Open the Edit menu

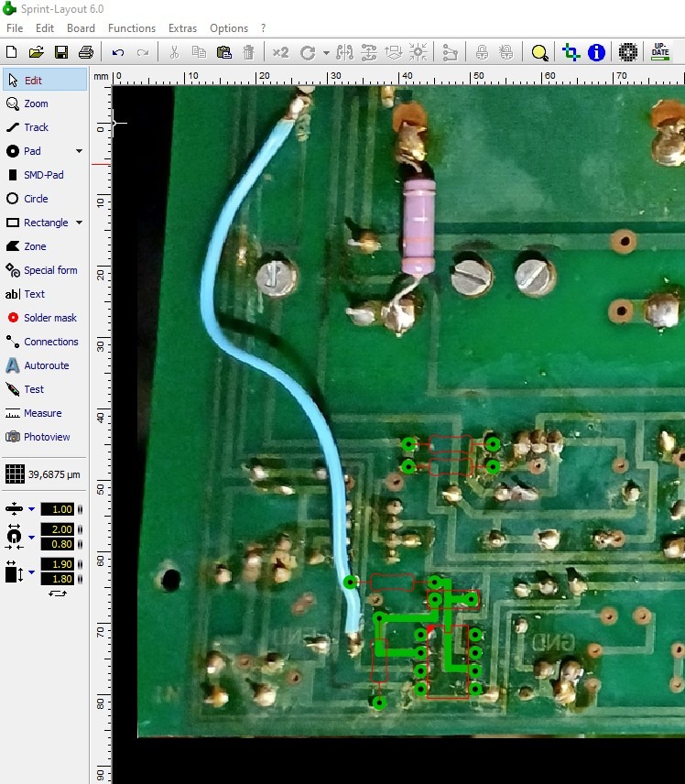pyautogui.click(x=45, y=28)
